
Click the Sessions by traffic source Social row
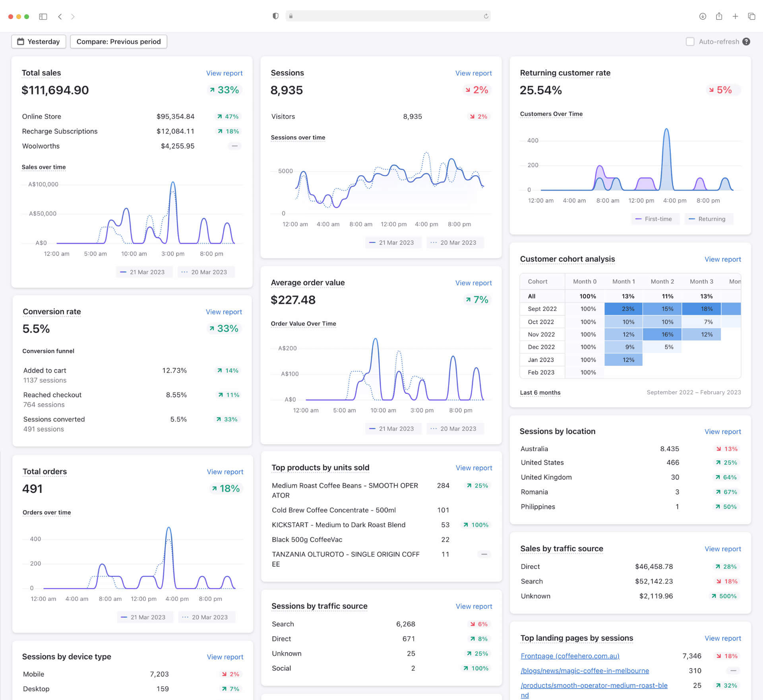[381, 668]
